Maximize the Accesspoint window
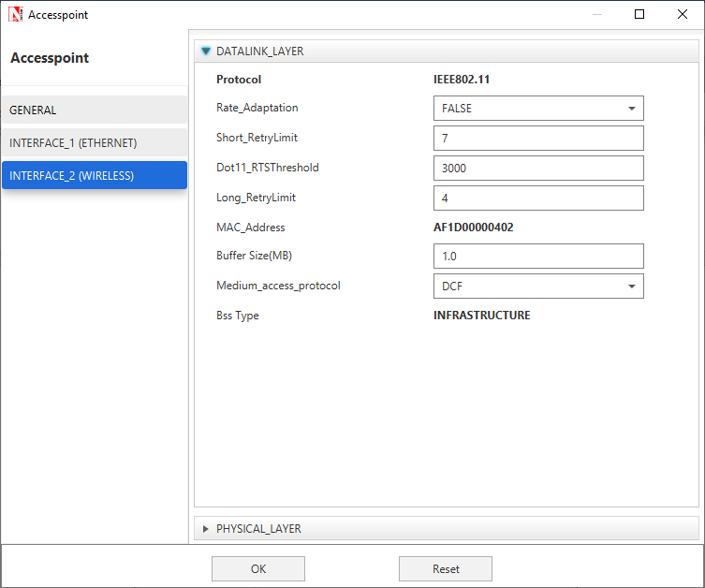This screenshot has height=588, width=705. click(x=639, y=15)
